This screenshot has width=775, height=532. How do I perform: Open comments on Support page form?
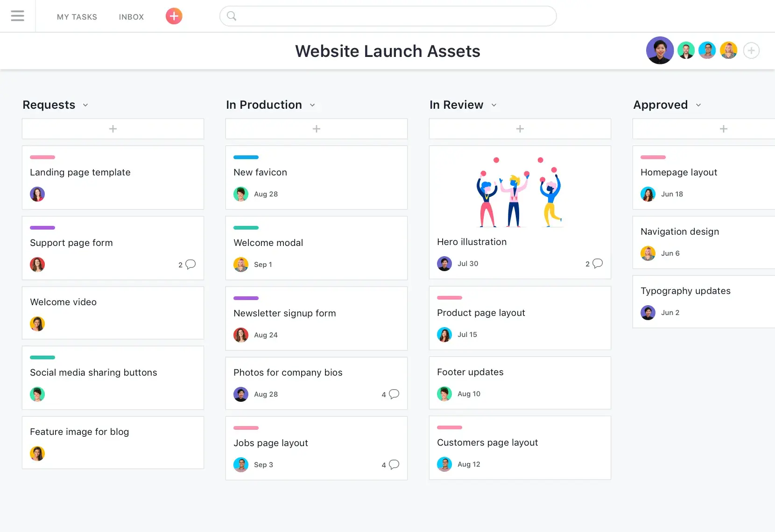tap(187, 265)
